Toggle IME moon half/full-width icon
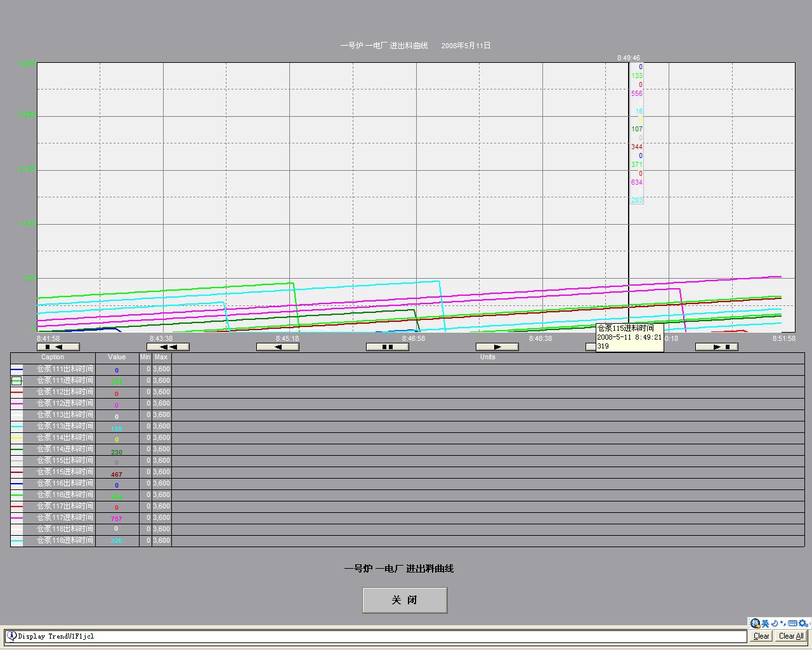The image size is (812, 650). pos(775,623)
